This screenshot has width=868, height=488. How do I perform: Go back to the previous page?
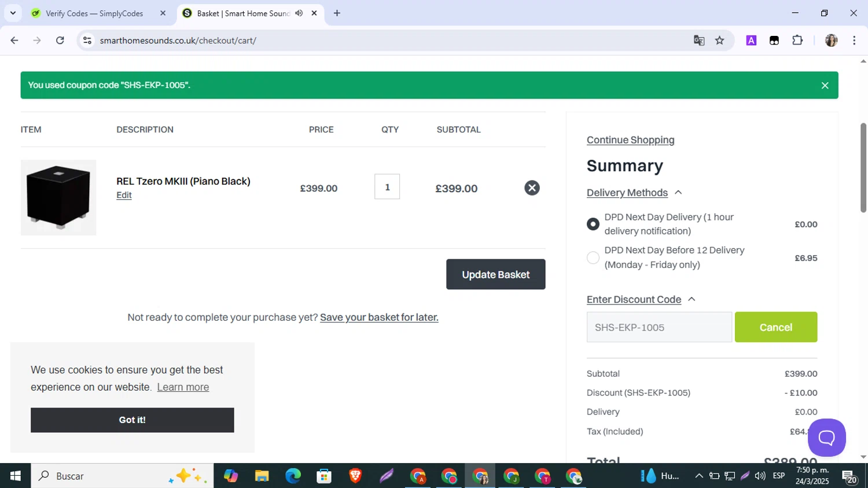(x=14, y=41)
